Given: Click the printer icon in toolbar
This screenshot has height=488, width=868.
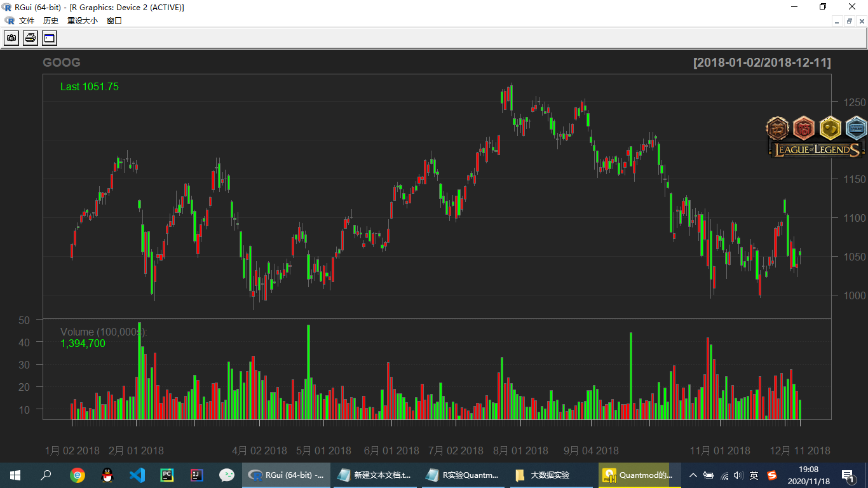Looking at the screenshot, I should pyautogui.click(x=31, y=39).
